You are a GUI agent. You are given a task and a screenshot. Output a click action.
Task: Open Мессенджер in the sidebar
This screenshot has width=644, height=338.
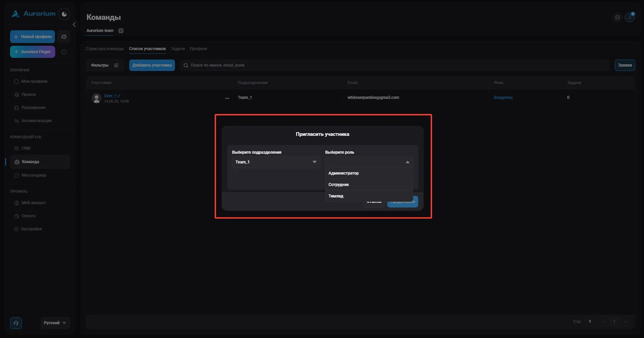pyautogui.click(x=34, y=175)
